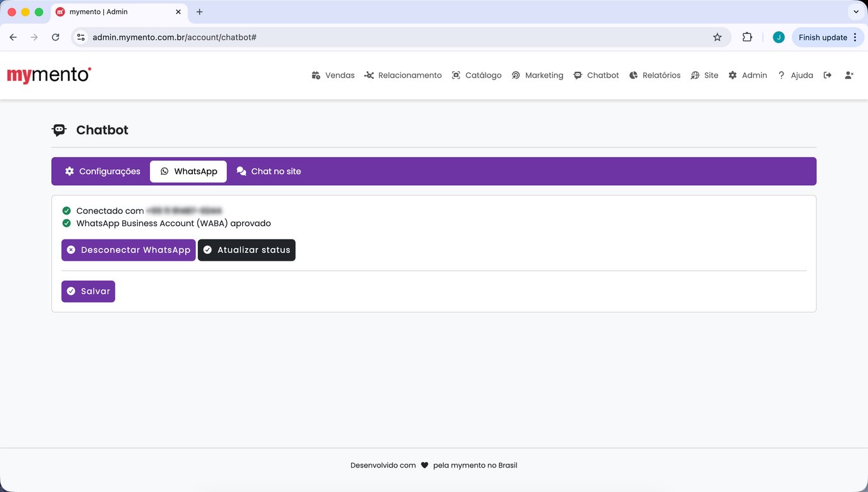Click the mymento logo
This screenshot has width=868, height=492.
(49, 75)
